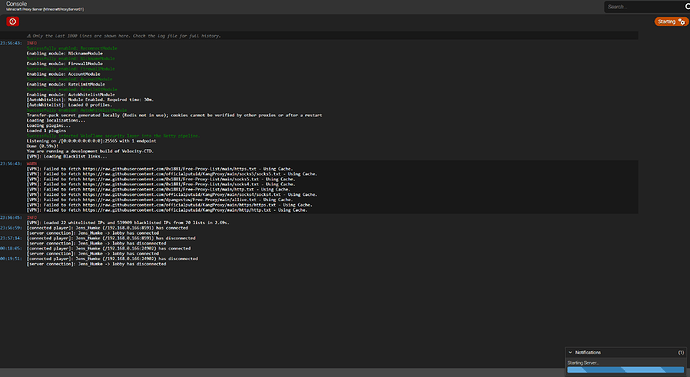The image size is (690, 377).
Task: Click the first red INFO level label
Action: (32, 43)
